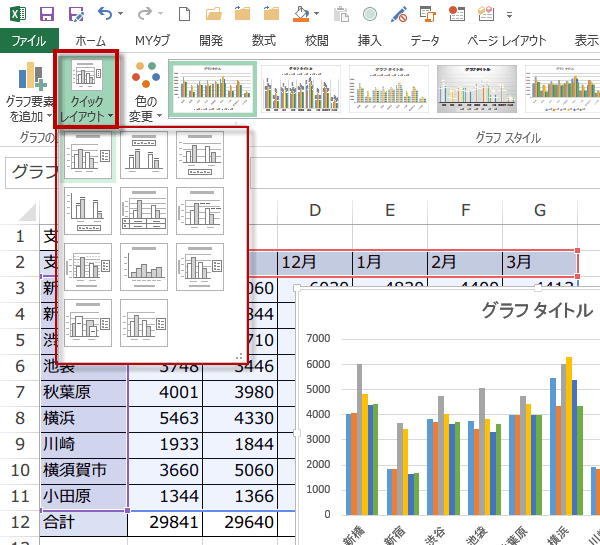Choose quick layout 4 in second row

point(88,211)
